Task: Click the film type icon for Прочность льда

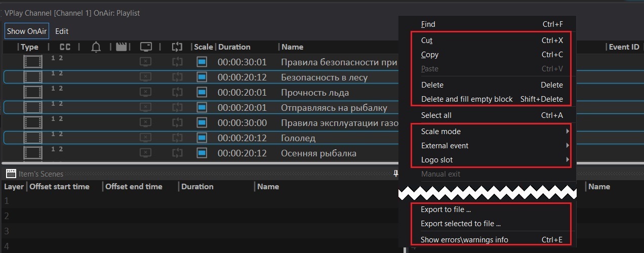Action: pyautogui.click(x=33, y=93)
